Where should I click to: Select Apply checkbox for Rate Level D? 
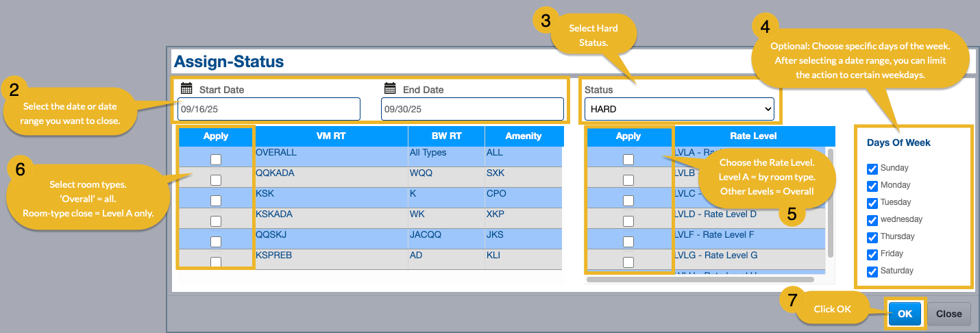[x=628, y=221]
